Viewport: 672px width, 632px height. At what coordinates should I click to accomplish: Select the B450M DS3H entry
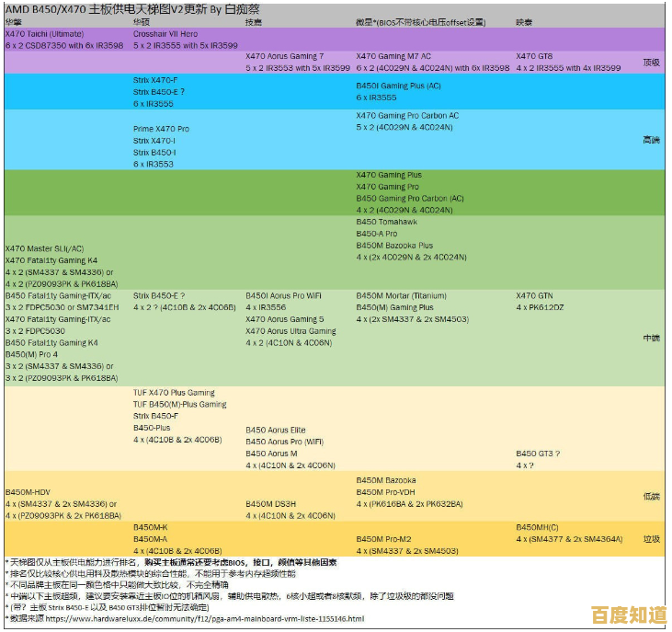click(270, 504)
